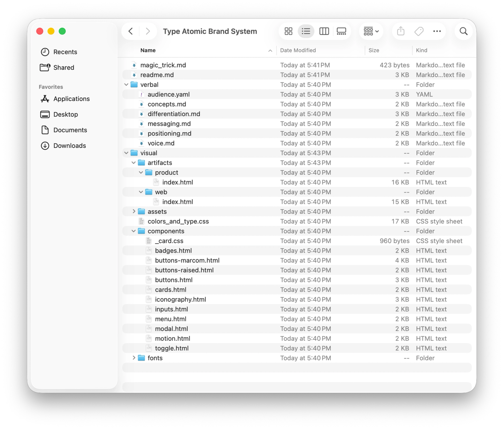Sort by the Name column header

(148, 50)
